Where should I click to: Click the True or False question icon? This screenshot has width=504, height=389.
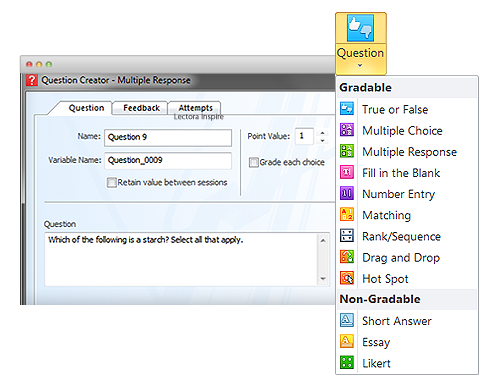[347, 109]
